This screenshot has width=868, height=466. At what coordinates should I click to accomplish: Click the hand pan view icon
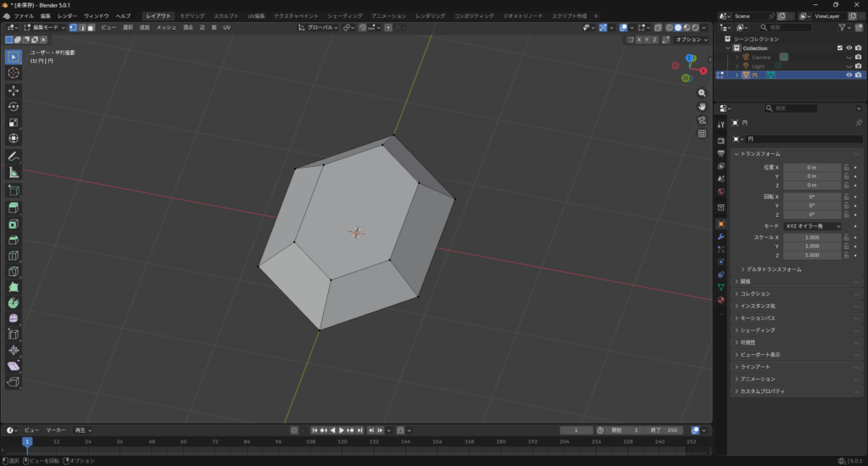702,107
